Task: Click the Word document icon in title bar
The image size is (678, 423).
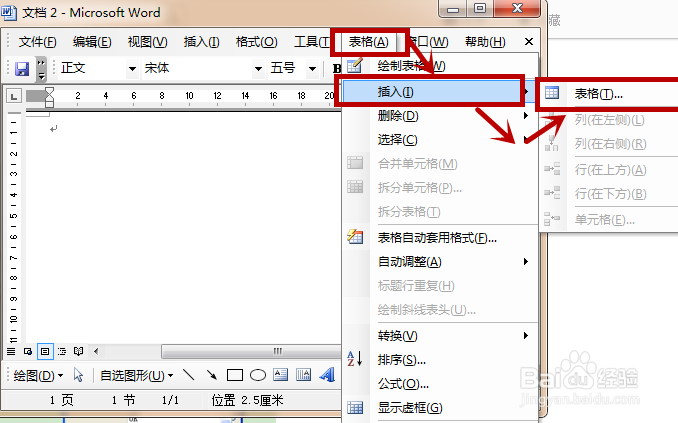Action: 8,12
